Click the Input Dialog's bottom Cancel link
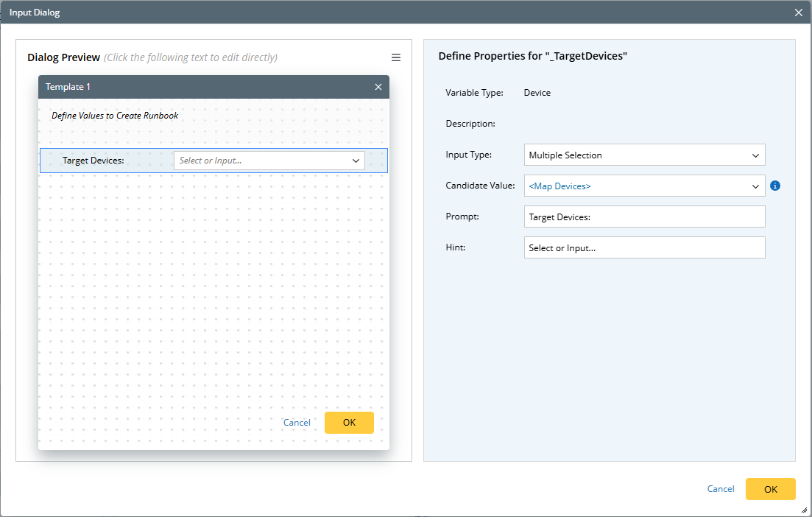This screenshot has width=812, height=517. pos(721,489)
